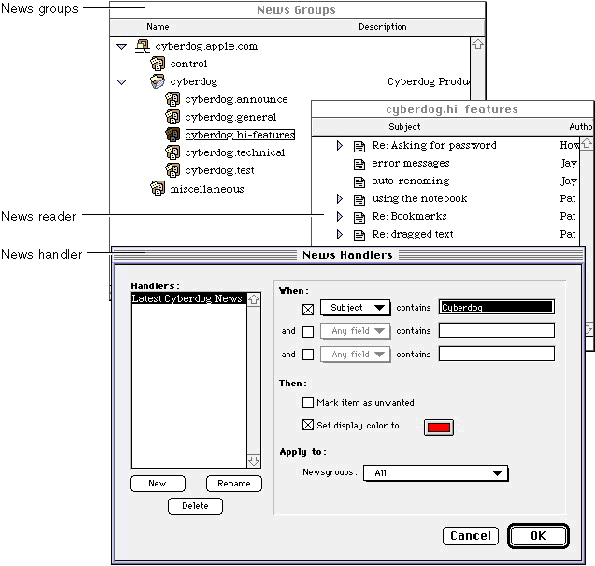The width and height of the screenshot is (595, 566).
Task: Open the auto renaming article
Action: tap(411, 181)
